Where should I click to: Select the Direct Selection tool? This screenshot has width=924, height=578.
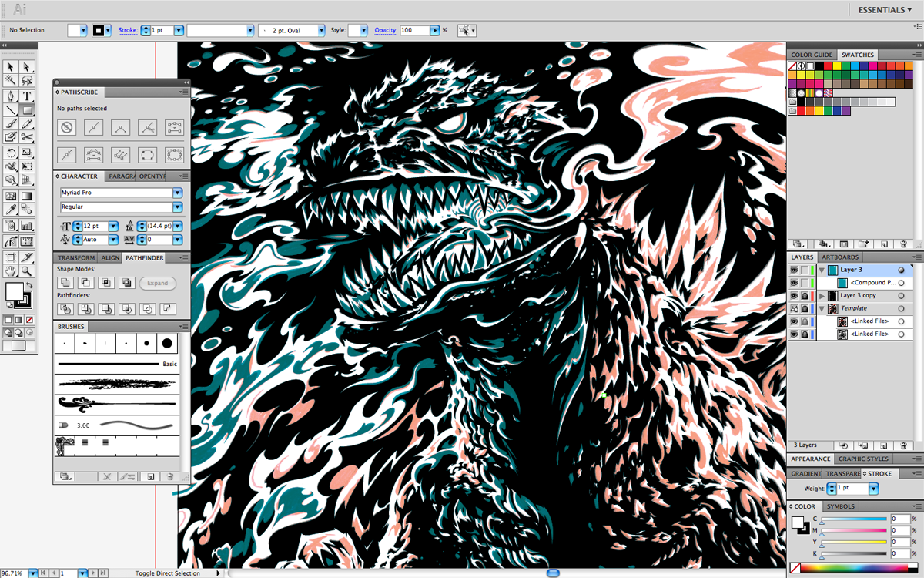27,67
